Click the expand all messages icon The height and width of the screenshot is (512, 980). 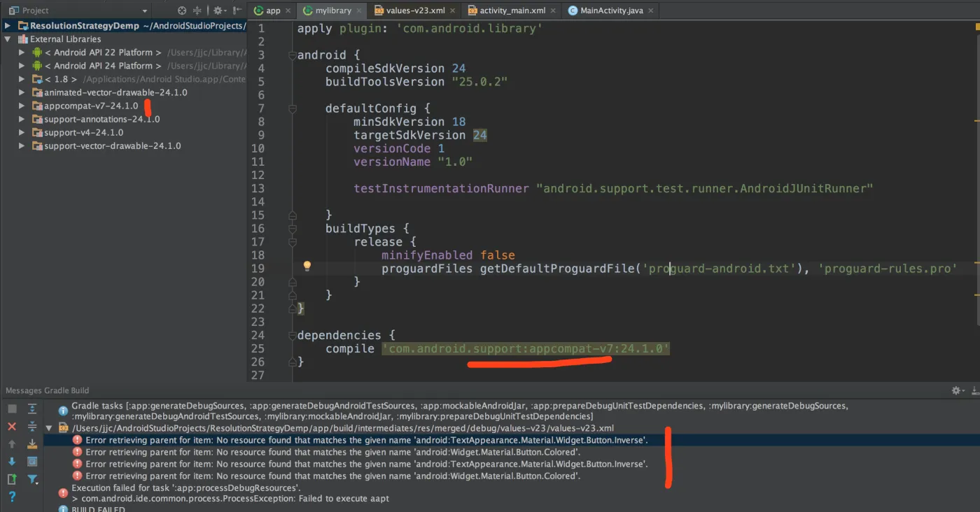(32, 408)
